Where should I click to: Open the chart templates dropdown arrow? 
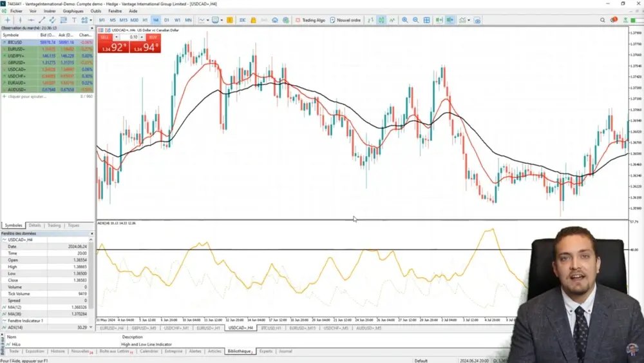tap(222, 20)
